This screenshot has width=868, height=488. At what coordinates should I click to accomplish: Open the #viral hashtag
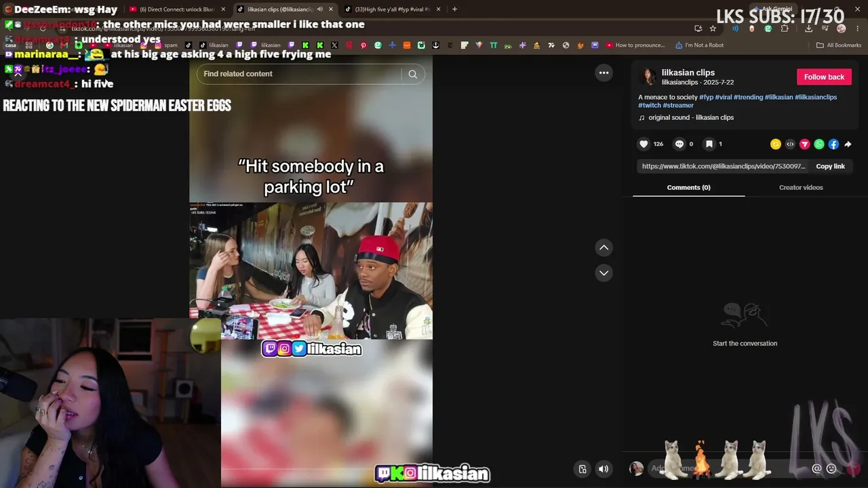click(724, 97)
